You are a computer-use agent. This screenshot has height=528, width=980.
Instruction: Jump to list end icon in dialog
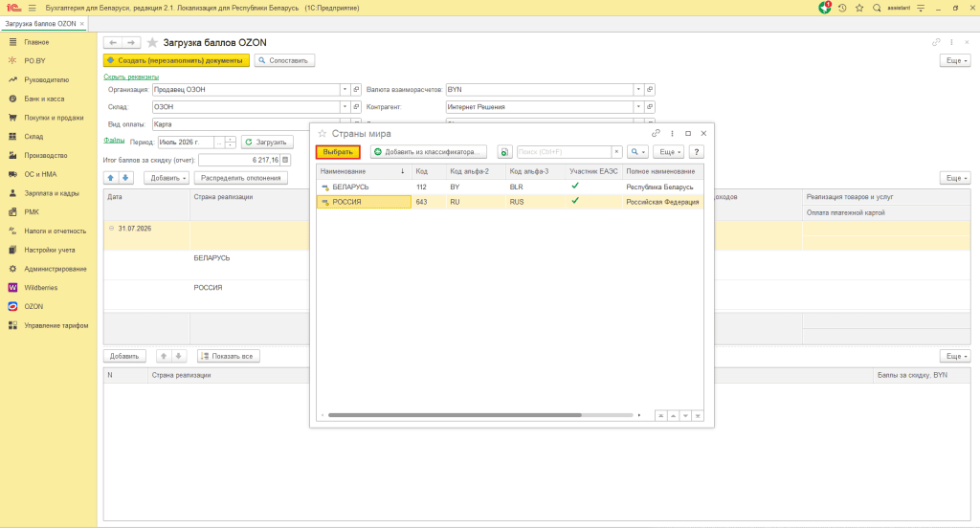click(698, 415)
